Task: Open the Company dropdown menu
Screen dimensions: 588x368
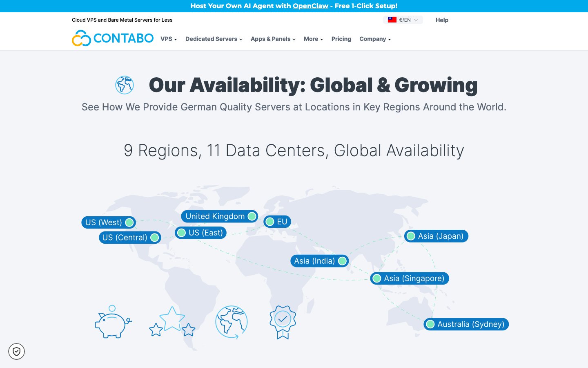Action: pos(375,39)
